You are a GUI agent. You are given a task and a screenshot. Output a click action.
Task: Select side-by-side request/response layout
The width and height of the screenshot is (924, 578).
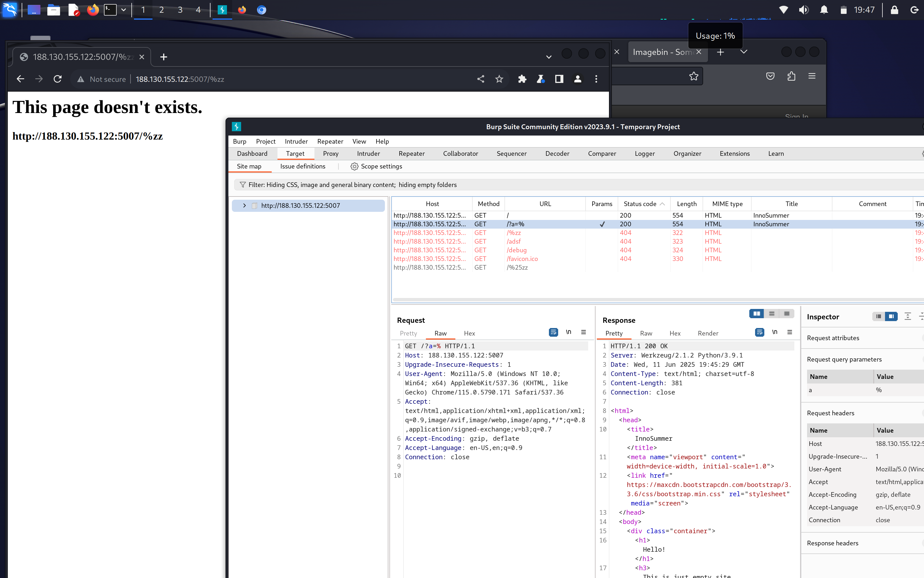(757, 314)
